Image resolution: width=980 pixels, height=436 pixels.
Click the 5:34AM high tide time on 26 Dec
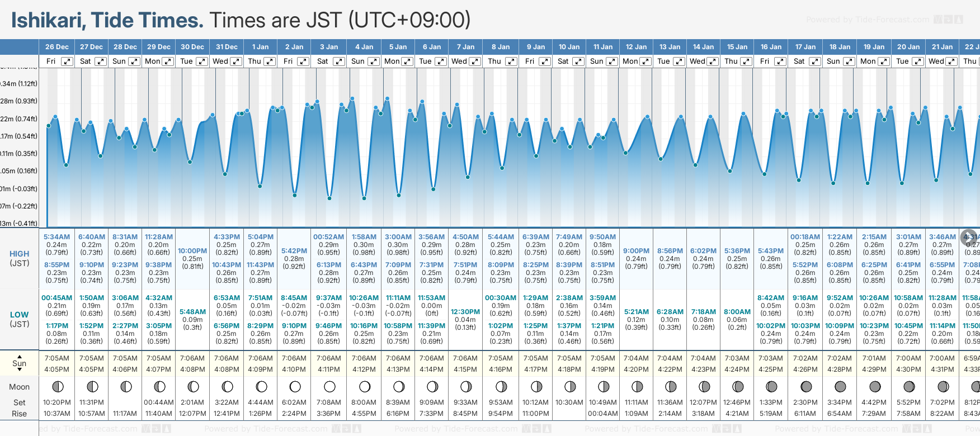click(x=57, y=237)
